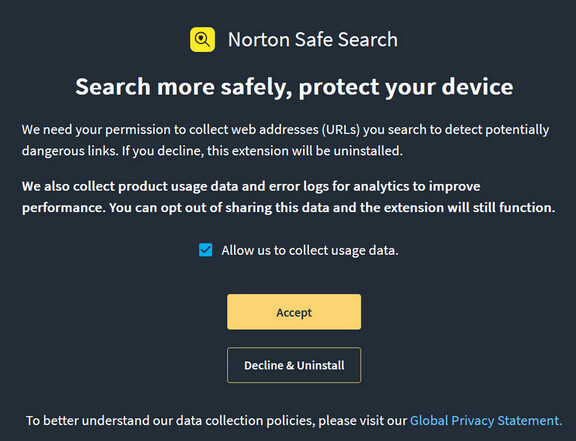Click the magnifier glyph inside the Norton logo

[x=202, y=39]
